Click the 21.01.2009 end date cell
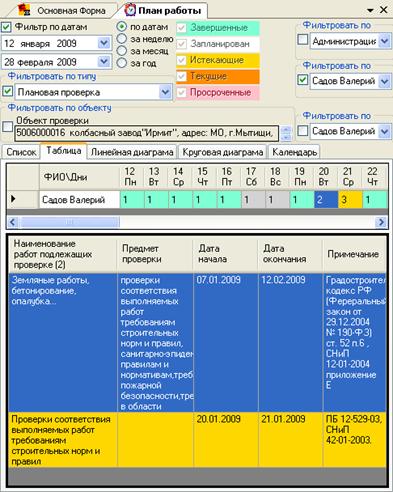The width and height of the screenshot is (393, 492). [x=290, y=440]
